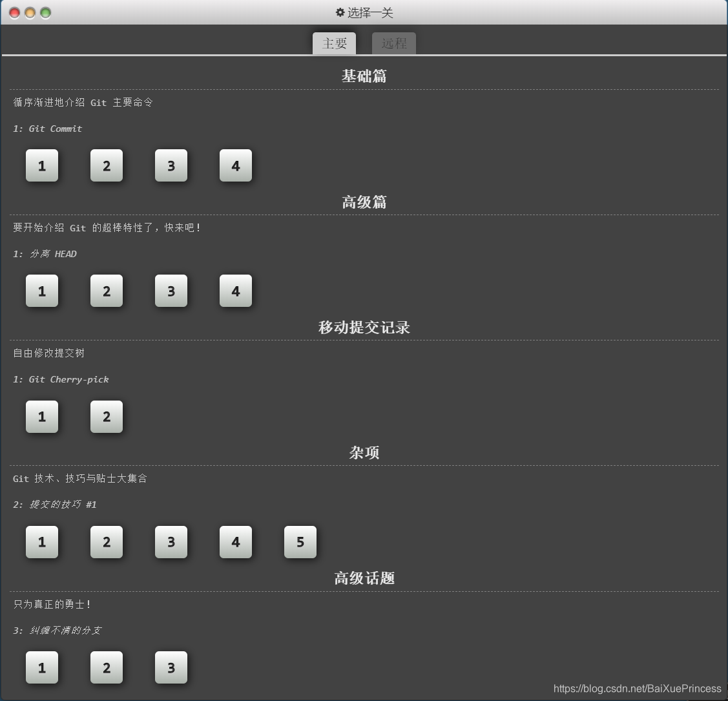728x701 pixels.
Task: Click the '1: Git Cherry-pick' level label
Action: [61, 379]
